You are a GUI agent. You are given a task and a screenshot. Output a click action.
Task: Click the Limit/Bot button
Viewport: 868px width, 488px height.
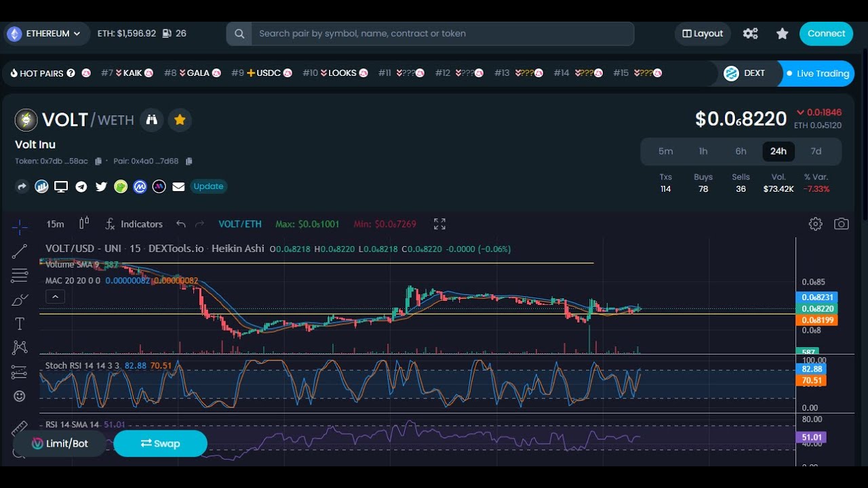[x=60, y=443]
